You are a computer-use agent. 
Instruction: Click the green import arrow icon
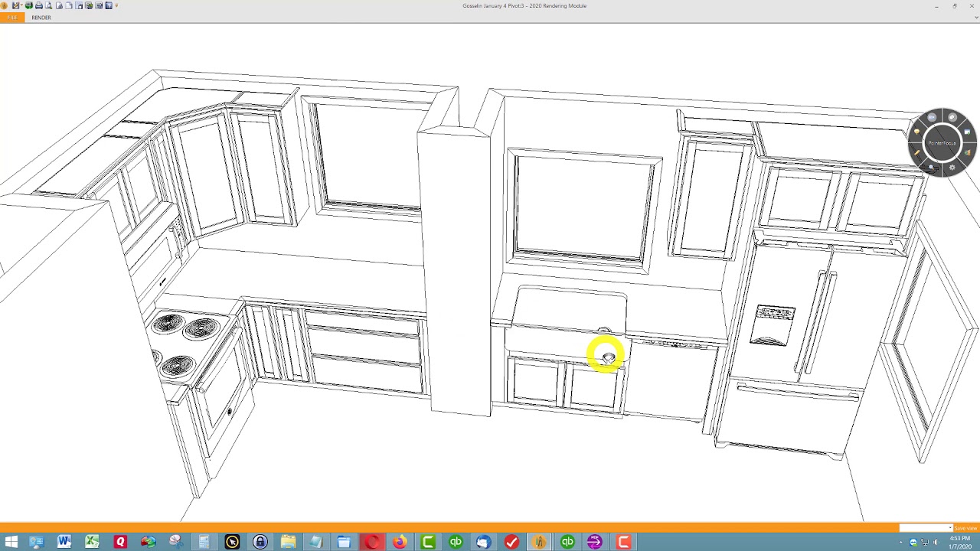tap(29, 5)
